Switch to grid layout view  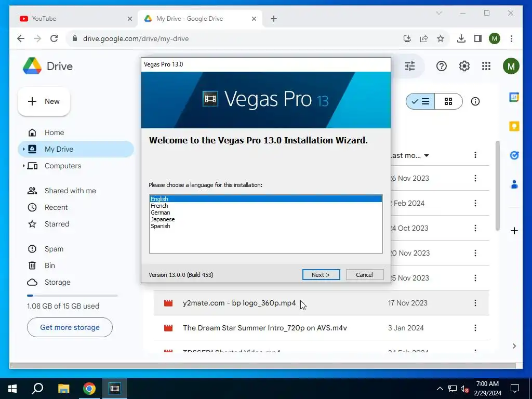[448, 101]
